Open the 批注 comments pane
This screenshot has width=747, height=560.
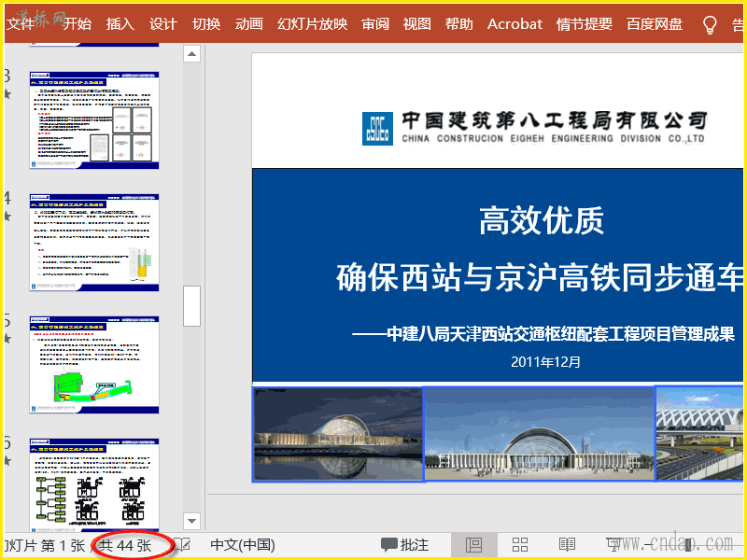pyautogui.click(x=405, y=545)
